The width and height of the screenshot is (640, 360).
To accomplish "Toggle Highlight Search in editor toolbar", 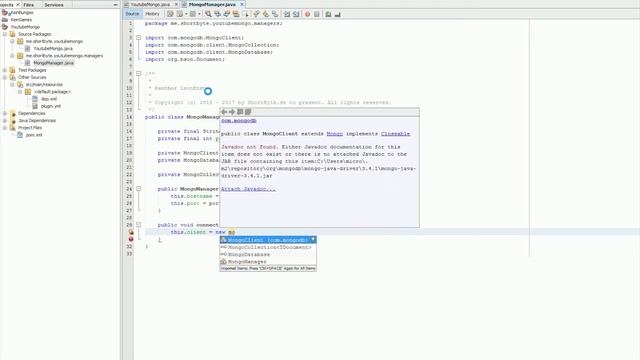I will (236, 14).
